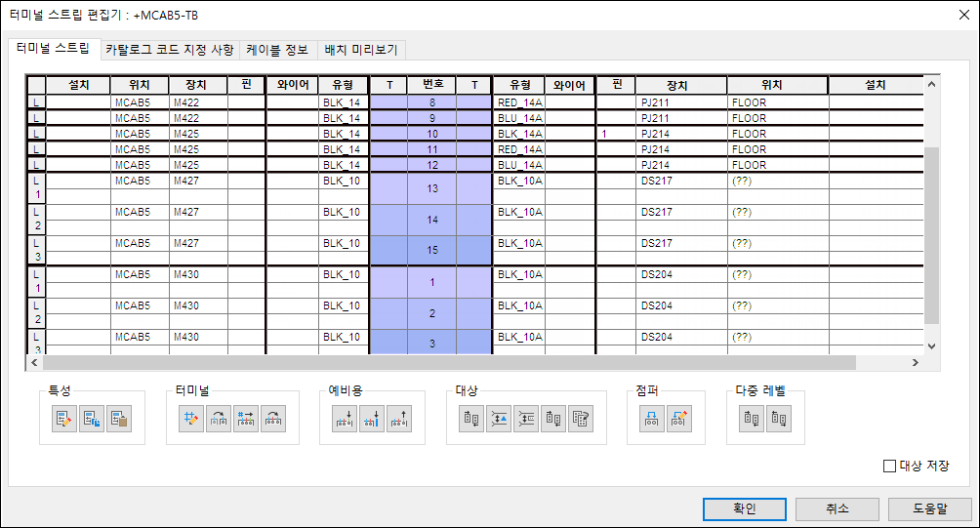Click the 번호 column header

coord(431,85)
